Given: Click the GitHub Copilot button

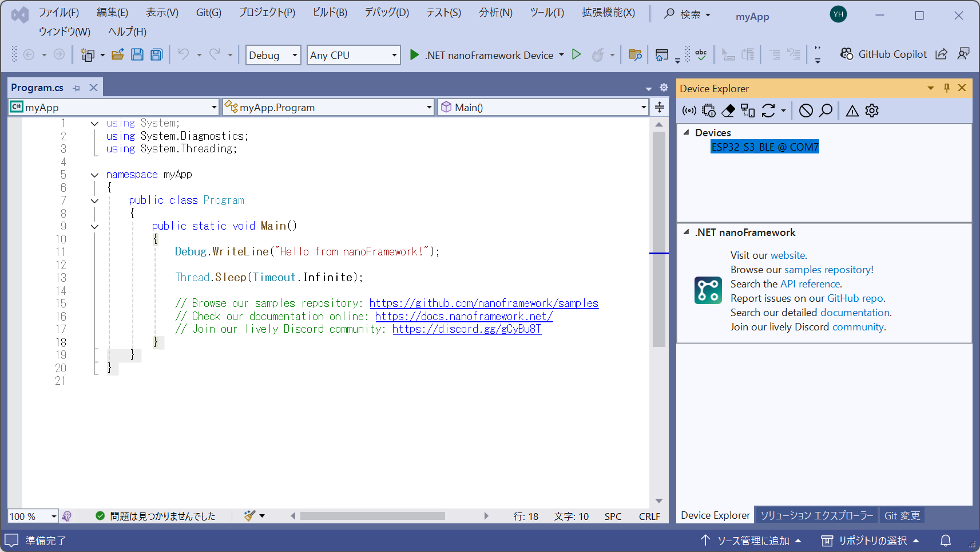Looking at the screenshot, I should 883,54.
